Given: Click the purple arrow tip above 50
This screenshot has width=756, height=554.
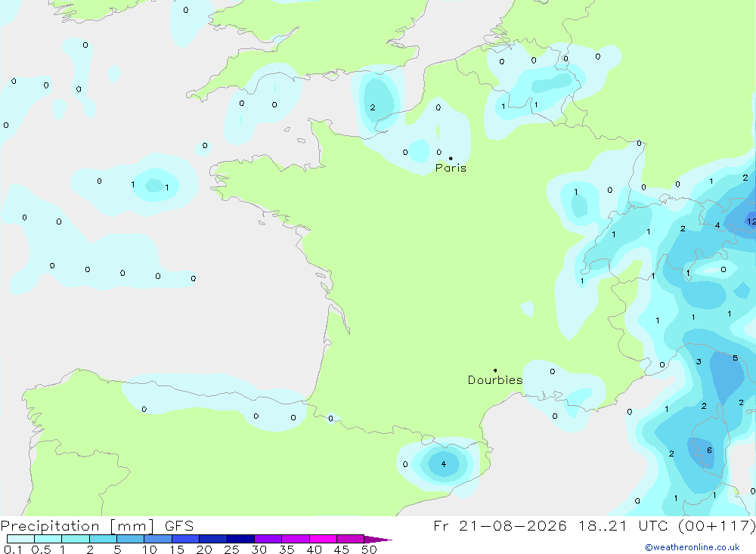Looking at the screenshot, I should tap(377, 539).
